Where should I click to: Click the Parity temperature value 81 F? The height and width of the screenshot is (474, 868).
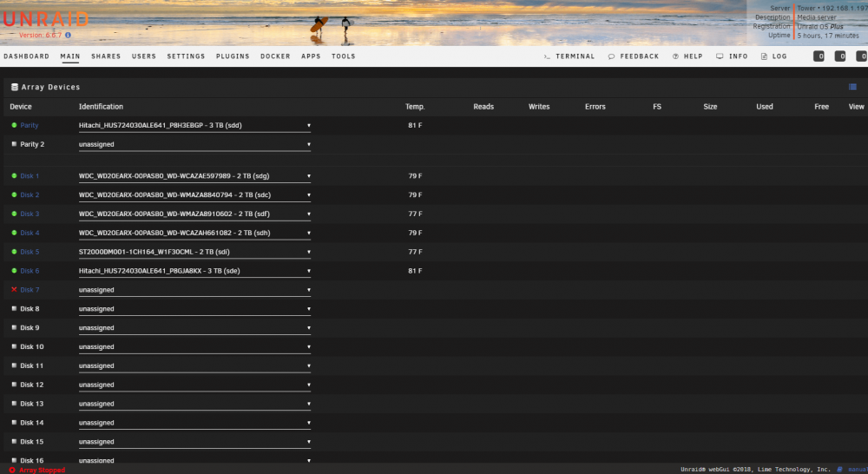click(x=415, y=125)
